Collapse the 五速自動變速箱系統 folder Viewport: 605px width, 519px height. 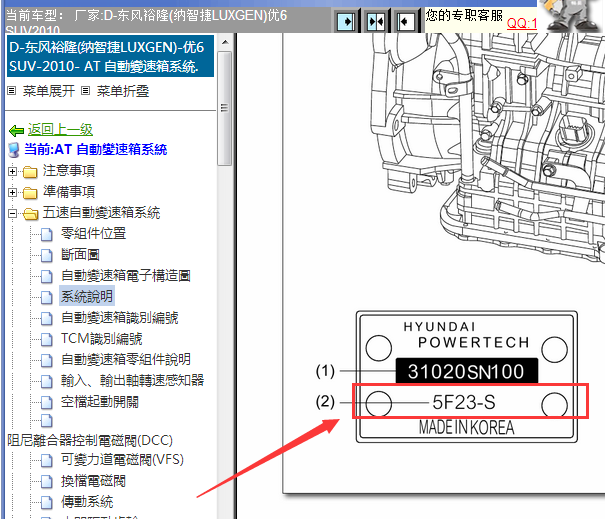point(12,213)
